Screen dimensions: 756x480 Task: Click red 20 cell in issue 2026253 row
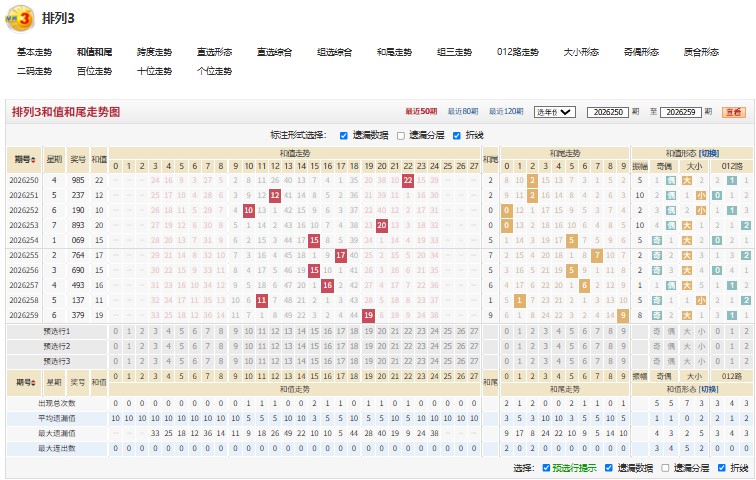382,225
